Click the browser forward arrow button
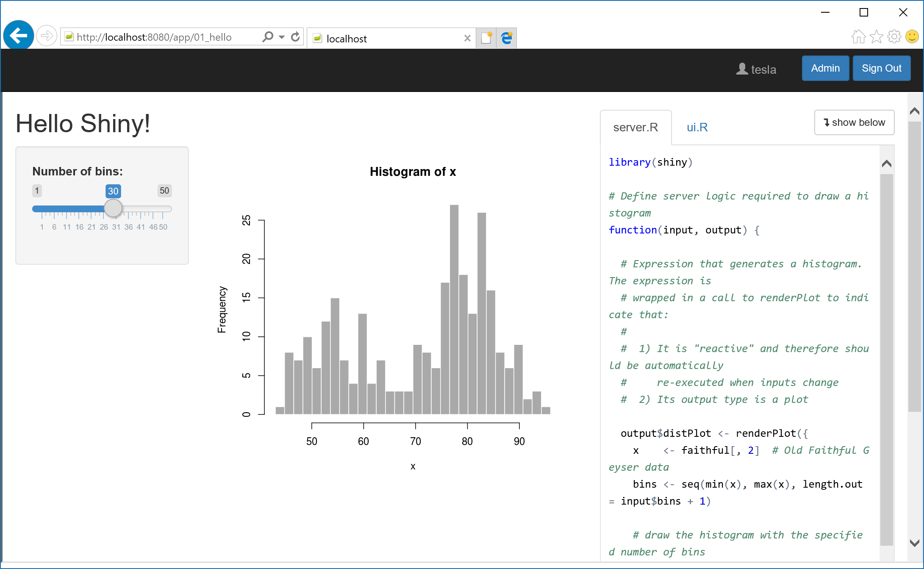Viewport: 924px width, 569px height. click(x=46, y=36)
